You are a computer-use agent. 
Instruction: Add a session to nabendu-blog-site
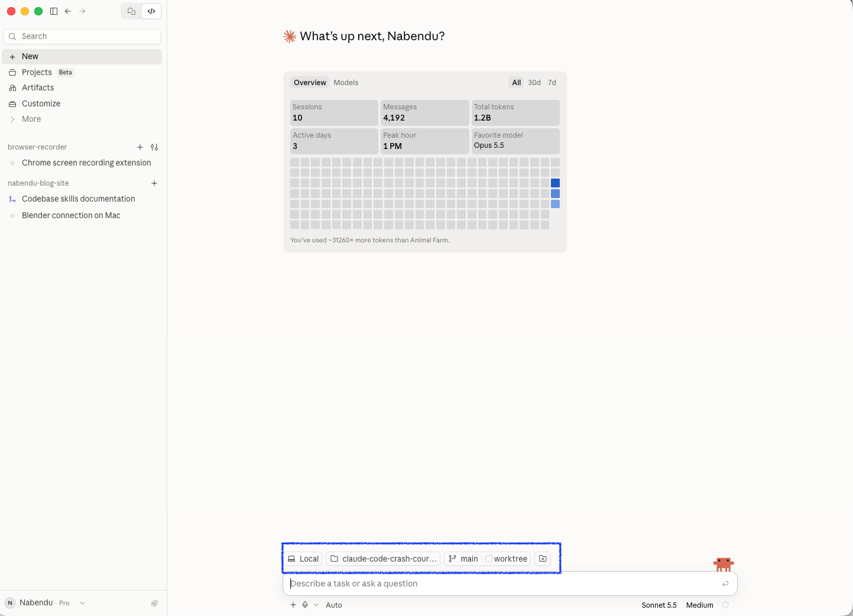click(154, 183)
